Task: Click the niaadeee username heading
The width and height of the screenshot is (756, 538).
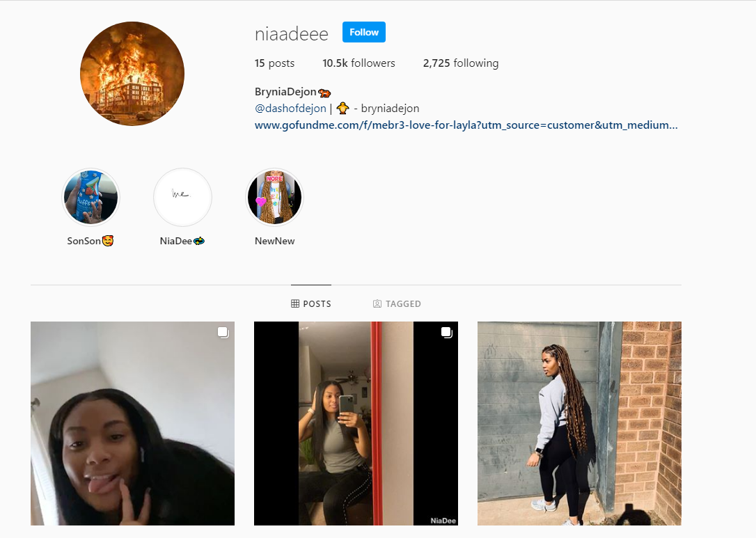Action: pos(291,33)
